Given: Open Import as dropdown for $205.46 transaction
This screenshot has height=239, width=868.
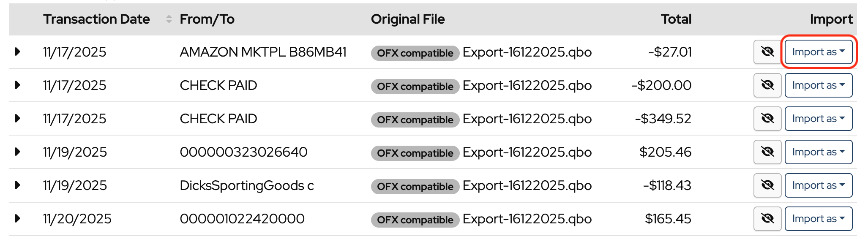Looking at the screenshot, I should coord(818,152).
